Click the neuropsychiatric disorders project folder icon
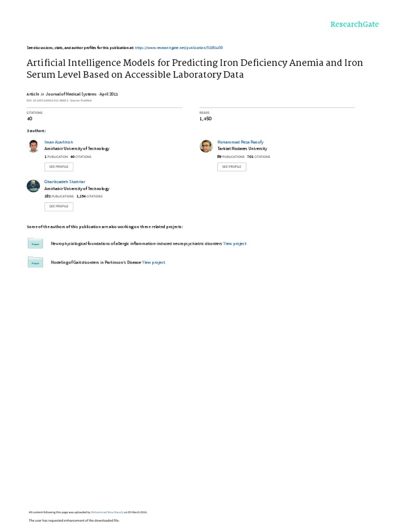399x532 pixels. (35, 243)
